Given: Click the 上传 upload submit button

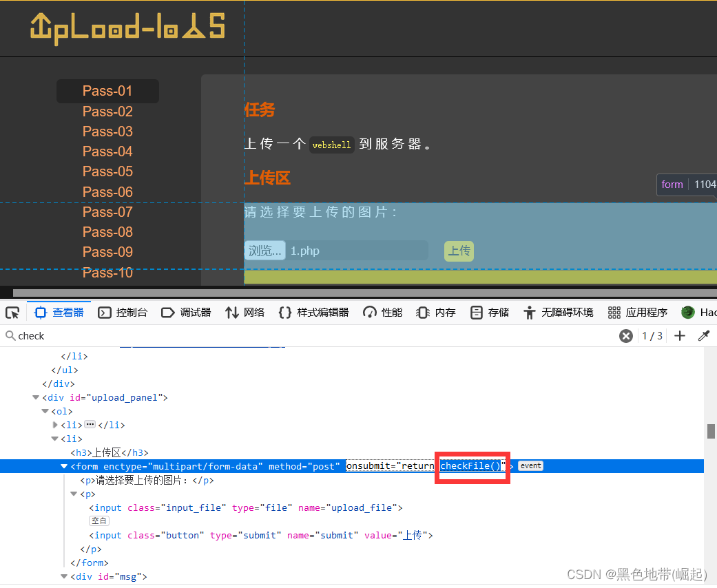Looking at the screenshot, I should (459, 251).
